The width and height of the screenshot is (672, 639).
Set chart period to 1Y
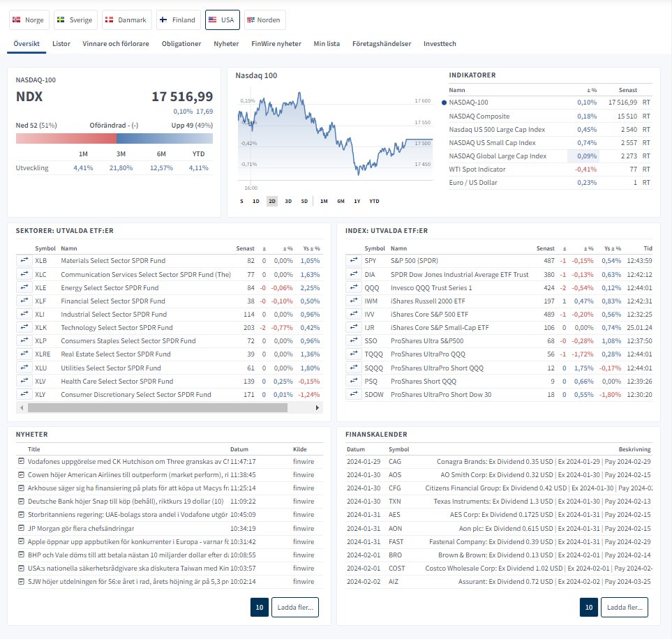(x=357, y=201)
